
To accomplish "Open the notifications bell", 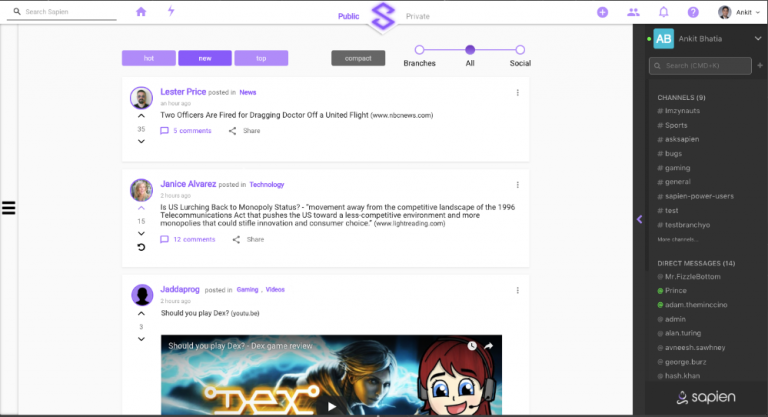I will 663,12.
